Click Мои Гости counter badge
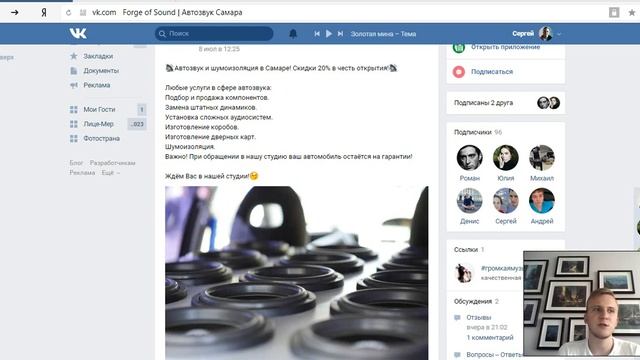The image size is (640, 360). coord(141,109)
